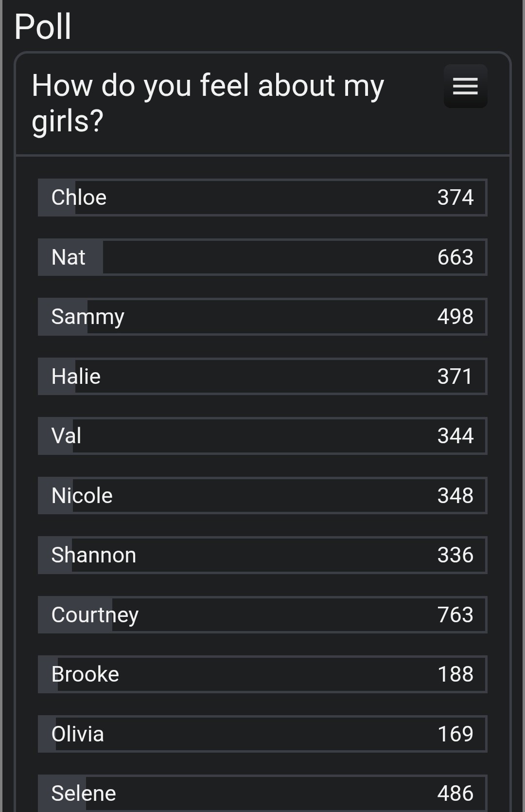
Task: Choose the Shannon option
Action: point(262,555)
